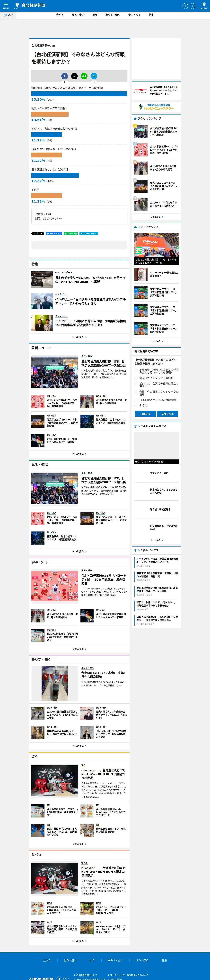Click the camera icon beside フォトフラッシュ
Viewport: 210px width, 980px height.
(135, 227)
